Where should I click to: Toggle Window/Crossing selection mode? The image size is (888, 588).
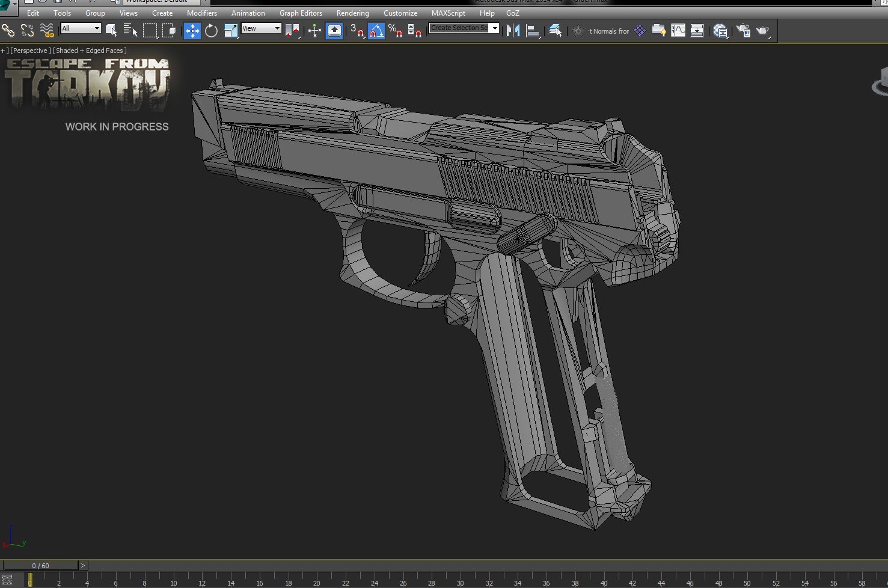(170, 31)
